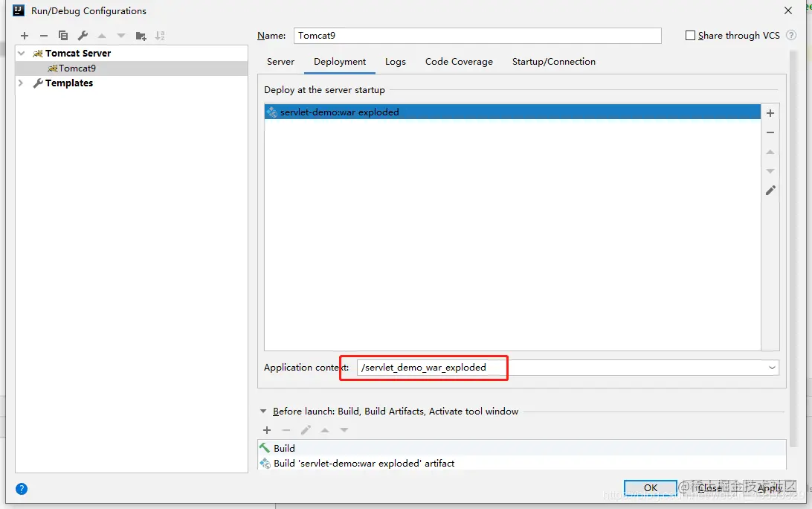This screenshot has width=812, height=509.
Task: Select servlet-demo:war exploded artifact row
Action: pyautogui.click(x=512, y=112)
